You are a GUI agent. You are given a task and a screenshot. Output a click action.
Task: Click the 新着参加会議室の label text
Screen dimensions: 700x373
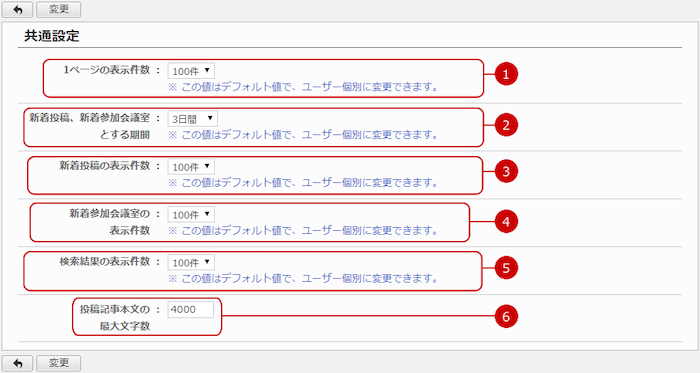[x=110, y=214]
